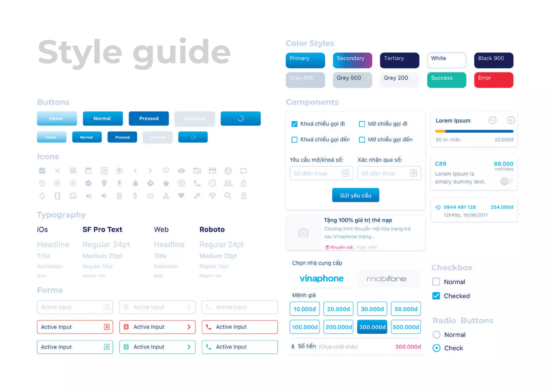Select the 50.000đ denomination
Screen dimensions: 555x392
pos(406,309)
